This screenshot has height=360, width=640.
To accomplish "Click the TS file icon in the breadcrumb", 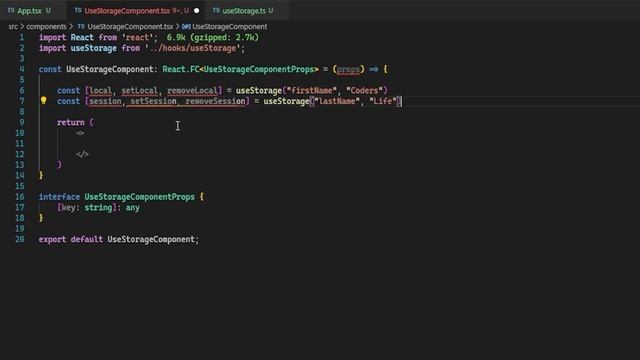I will [81, 26].
